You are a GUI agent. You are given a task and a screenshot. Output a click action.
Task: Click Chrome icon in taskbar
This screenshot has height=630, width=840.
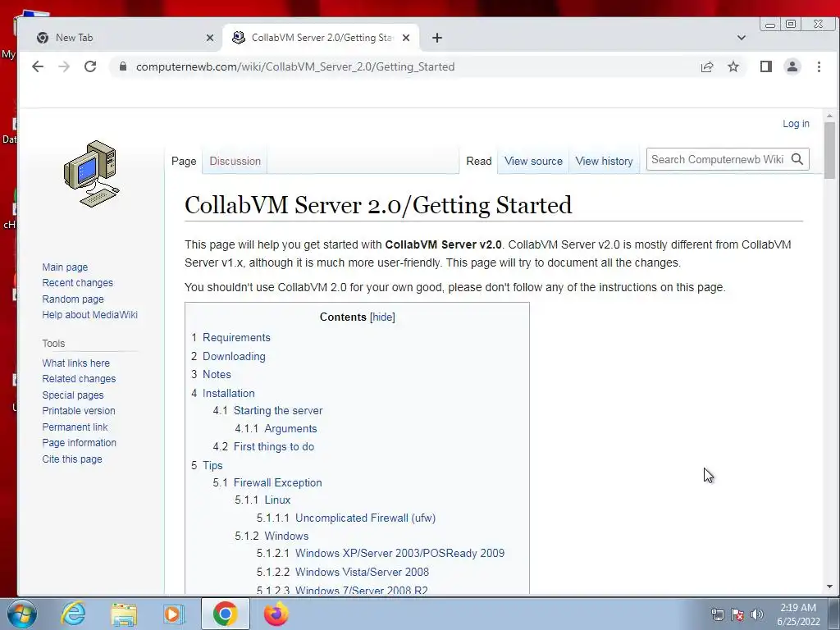tap(225, 614)
